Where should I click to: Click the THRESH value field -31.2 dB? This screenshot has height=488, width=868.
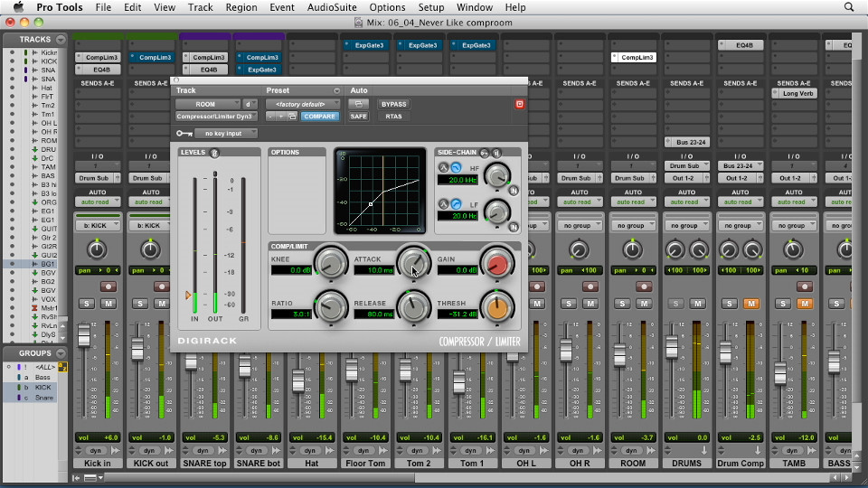pyautogui.click(x=458, y=314)
